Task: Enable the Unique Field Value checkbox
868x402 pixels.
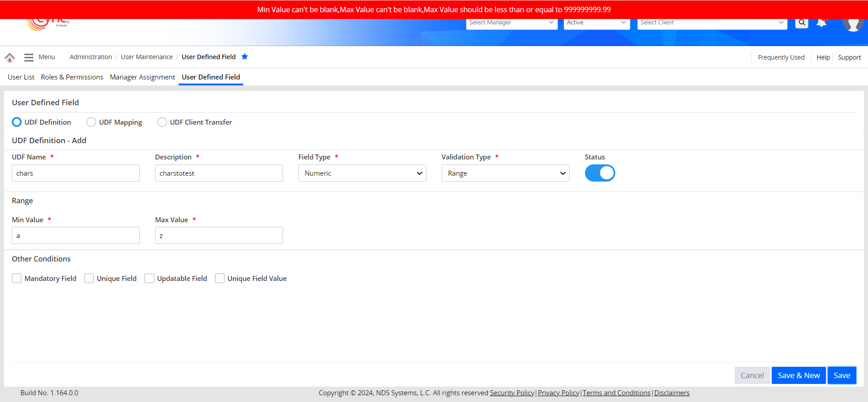Action: (x=220, y=278)
